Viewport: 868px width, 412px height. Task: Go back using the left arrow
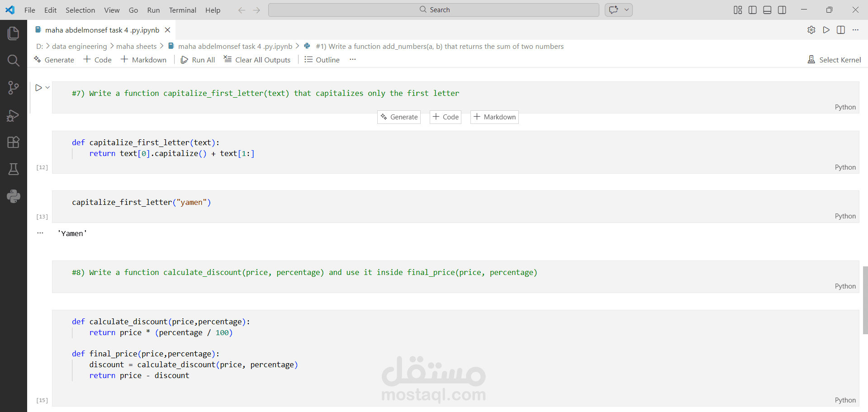click(x=242, y=10)
